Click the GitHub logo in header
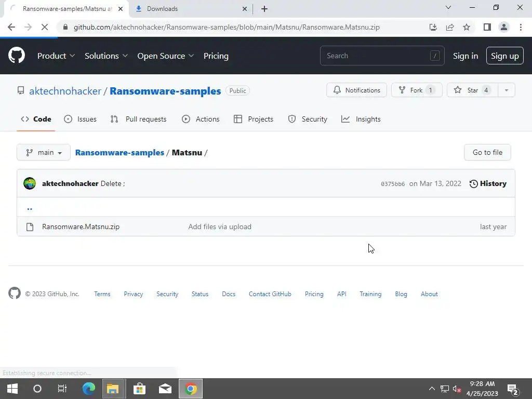This screenshot has width=532, height=399. 16,56
